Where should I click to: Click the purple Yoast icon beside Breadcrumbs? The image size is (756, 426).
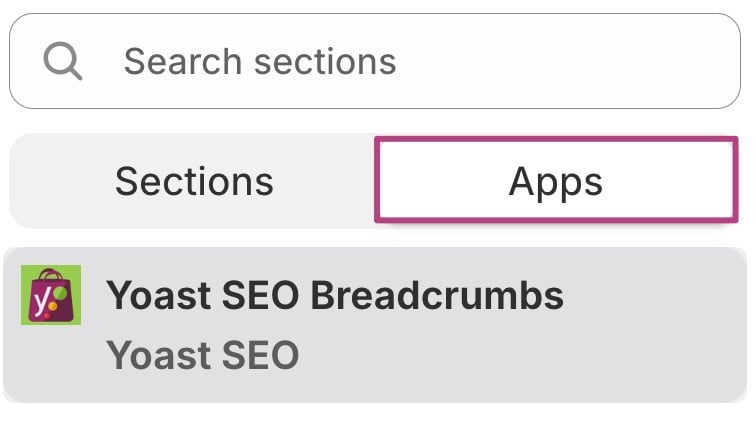[50, 295]
